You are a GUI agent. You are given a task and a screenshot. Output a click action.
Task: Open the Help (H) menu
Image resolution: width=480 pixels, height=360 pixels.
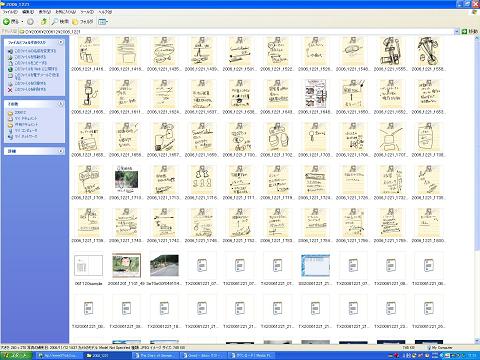[105, 12]
